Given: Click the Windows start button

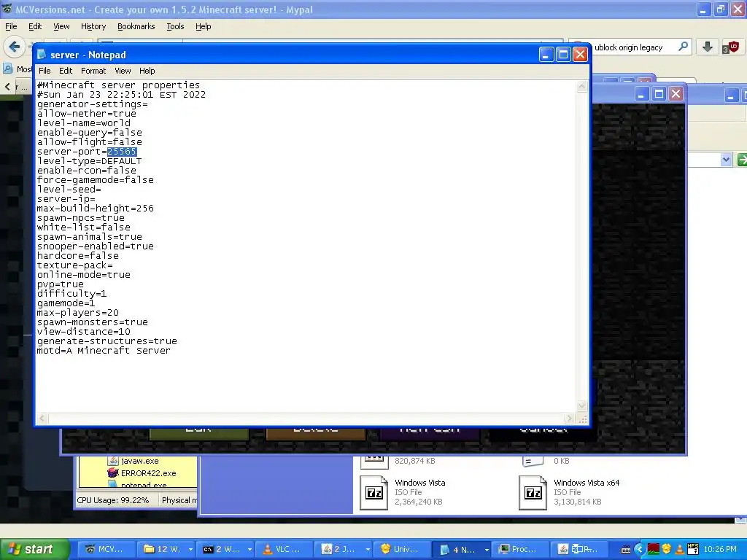Looking at the screenshot, I should click(x=34, y=549).
